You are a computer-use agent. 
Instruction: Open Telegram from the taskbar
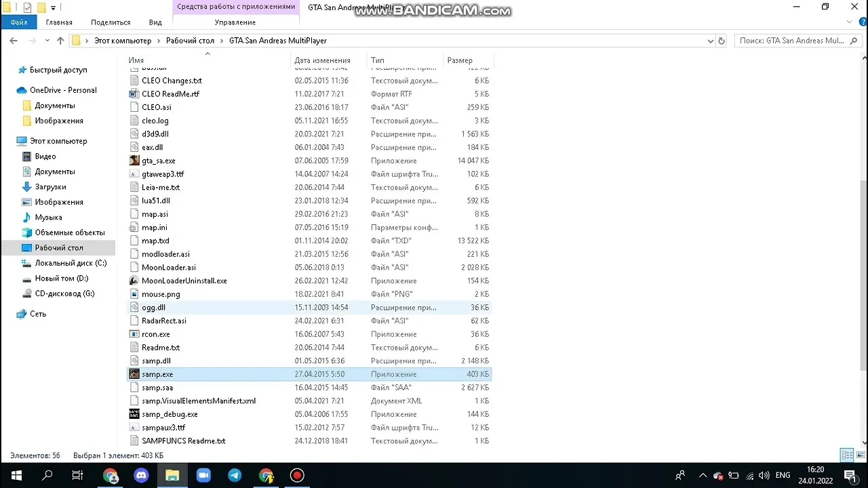click(235, 475)
